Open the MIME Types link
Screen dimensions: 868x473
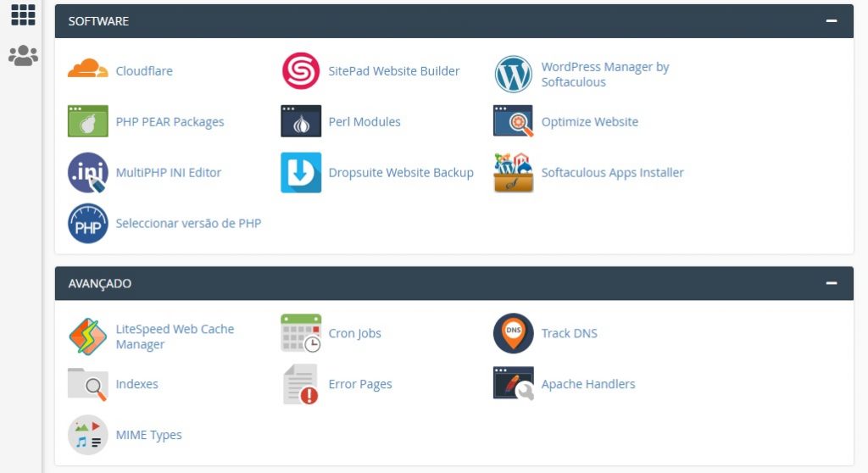pos(148,435)
